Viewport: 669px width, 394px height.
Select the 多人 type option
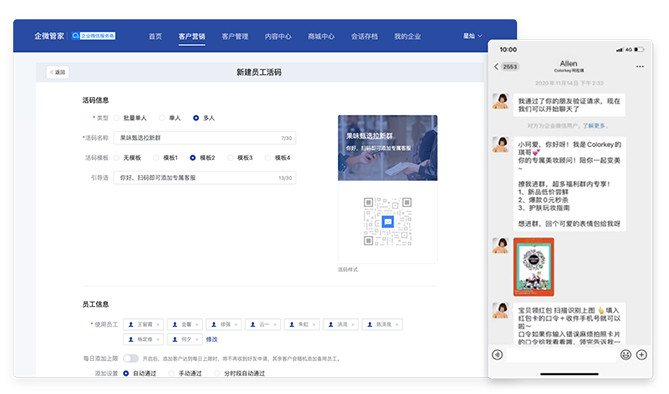pos(204,118)
